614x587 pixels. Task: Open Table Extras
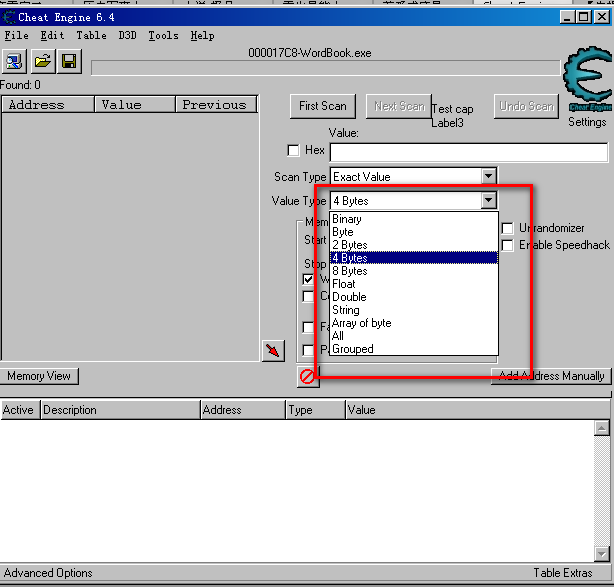click(x=563, y=573)
